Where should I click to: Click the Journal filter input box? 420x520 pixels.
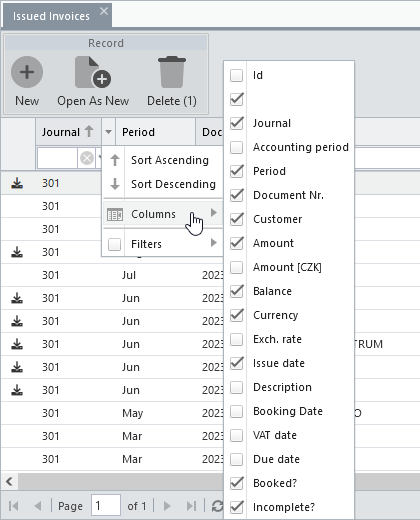(57, 158)
